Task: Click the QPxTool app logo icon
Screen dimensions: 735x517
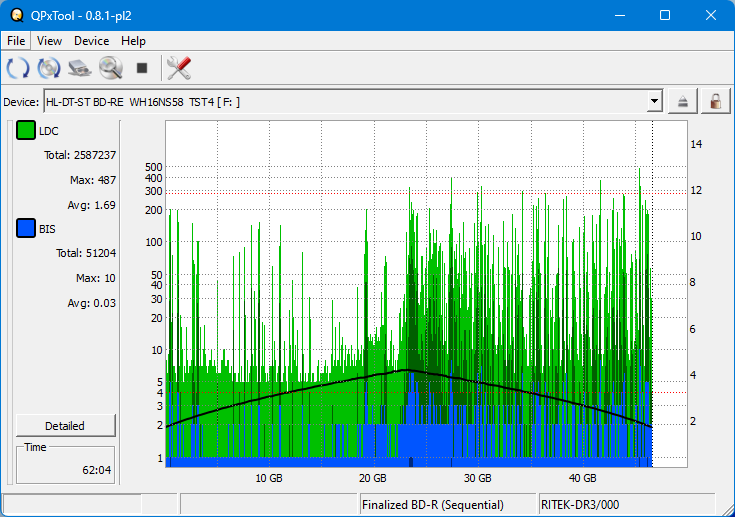Action: [17, 15]
